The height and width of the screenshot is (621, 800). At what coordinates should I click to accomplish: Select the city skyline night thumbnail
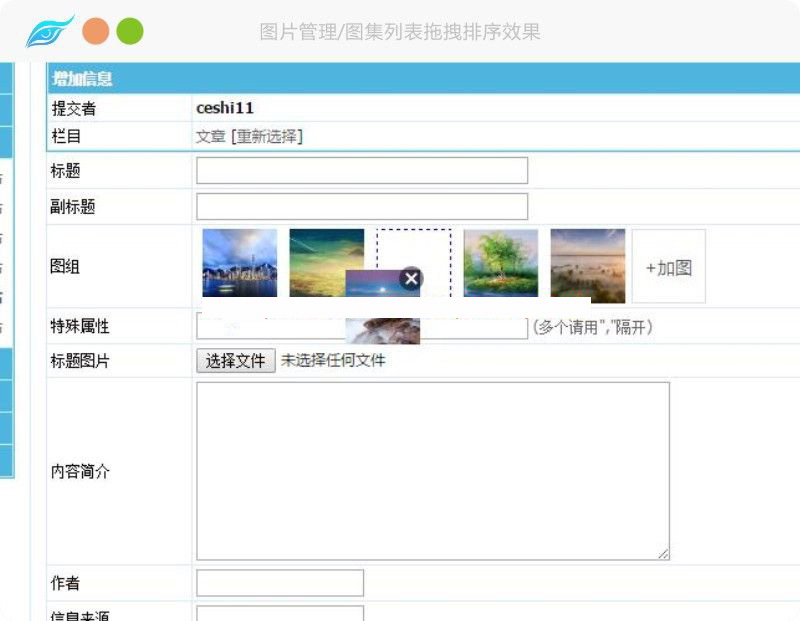pos(240,263)
